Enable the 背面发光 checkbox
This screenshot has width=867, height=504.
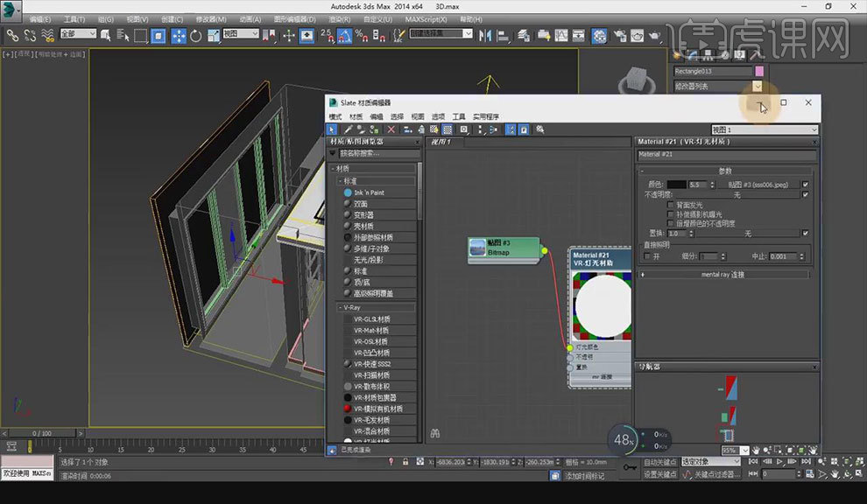[671, 205]
